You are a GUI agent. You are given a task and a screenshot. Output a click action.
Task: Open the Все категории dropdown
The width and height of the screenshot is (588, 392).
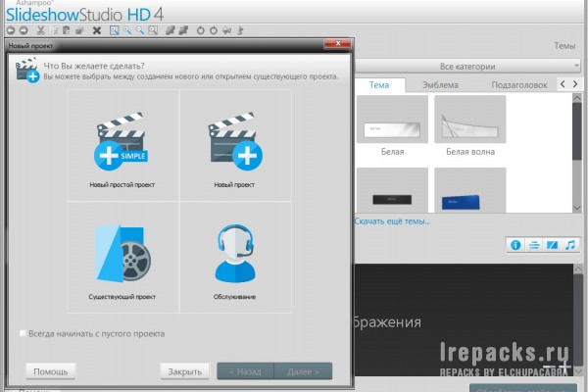(x=467, y=67)
